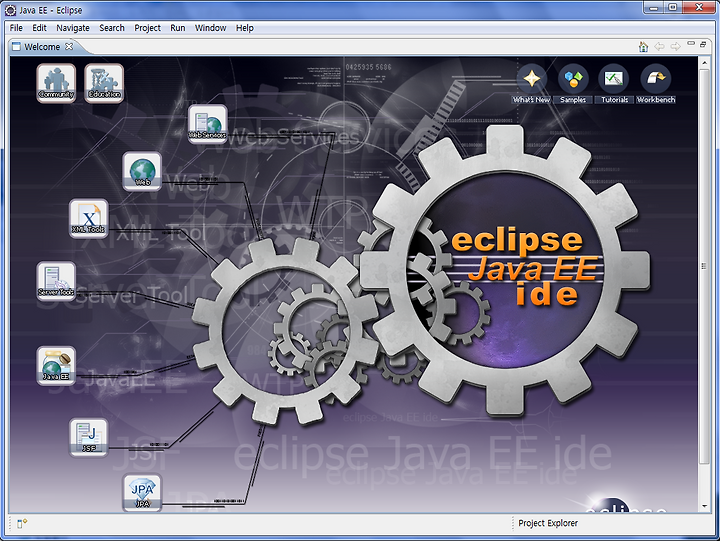
Task: Open the Server Tools icon
Action: click(56, 281)
